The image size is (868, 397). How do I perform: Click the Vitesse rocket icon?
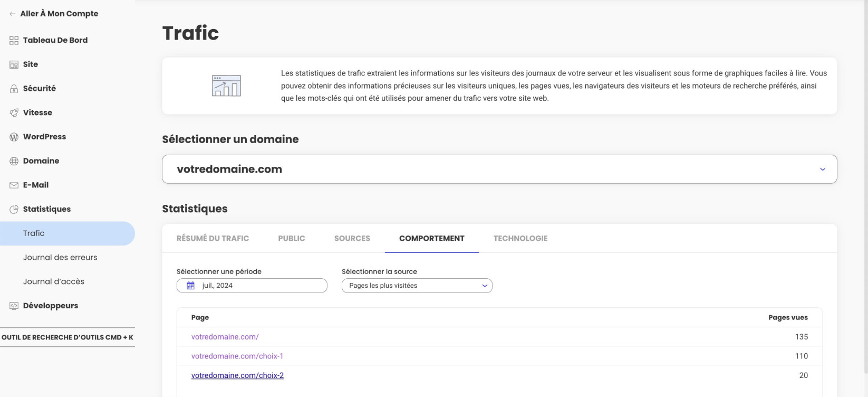click(14, 112)
